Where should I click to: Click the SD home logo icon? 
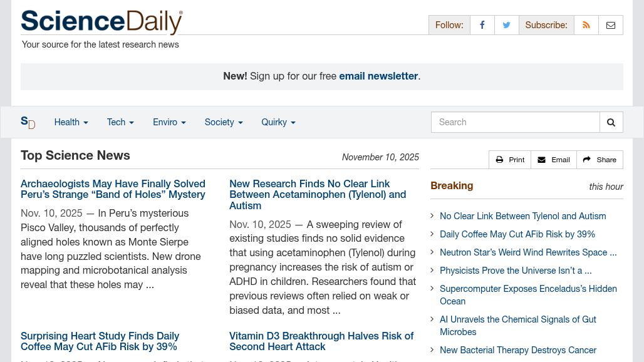[28, 122]
